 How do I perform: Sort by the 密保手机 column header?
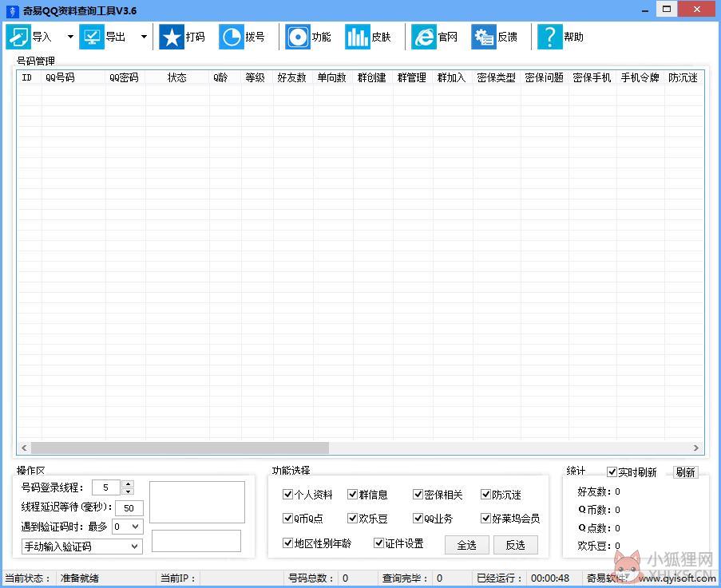click(x=592, y=77)
